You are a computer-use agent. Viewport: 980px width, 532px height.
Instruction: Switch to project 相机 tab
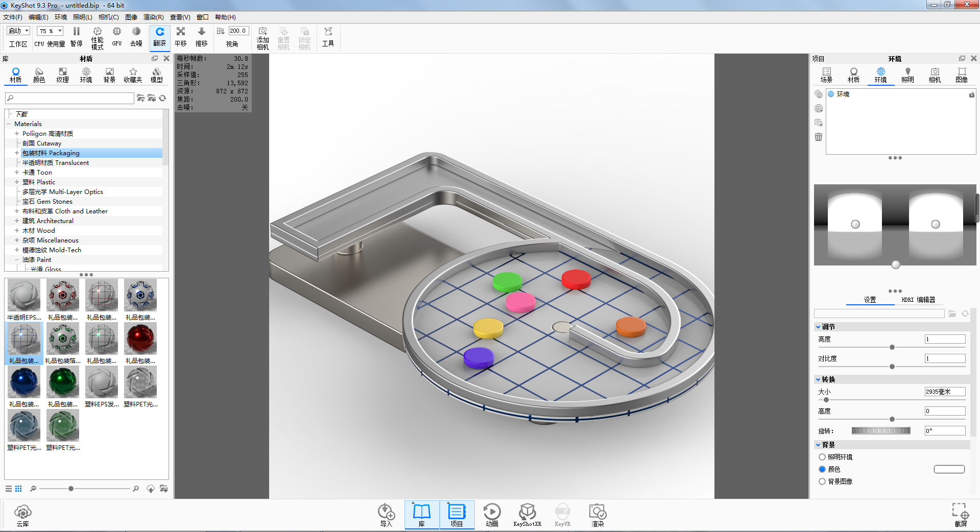pyautogui.click(x=935, y=76)
